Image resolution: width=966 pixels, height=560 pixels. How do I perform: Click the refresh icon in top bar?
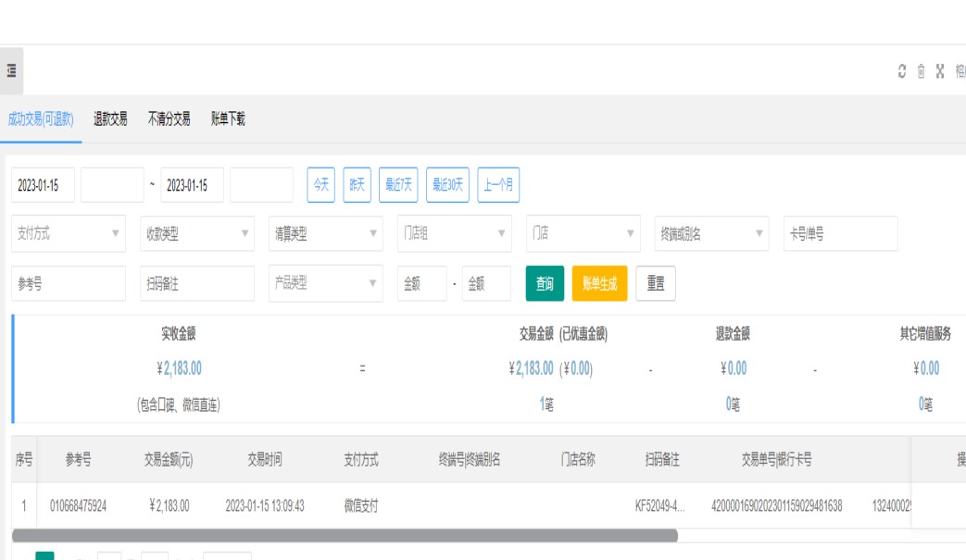click(902, 71)
